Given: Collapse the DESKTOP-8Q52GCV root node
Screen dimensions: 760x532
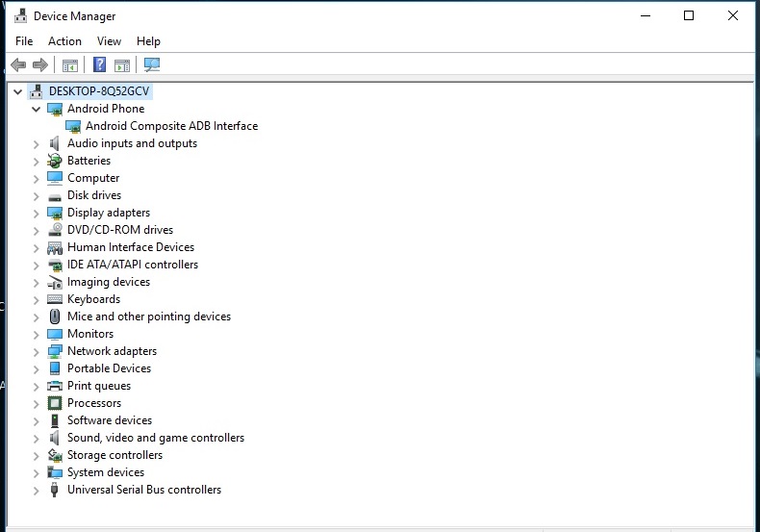Looking at the screenshot, I should coord(18,91).
